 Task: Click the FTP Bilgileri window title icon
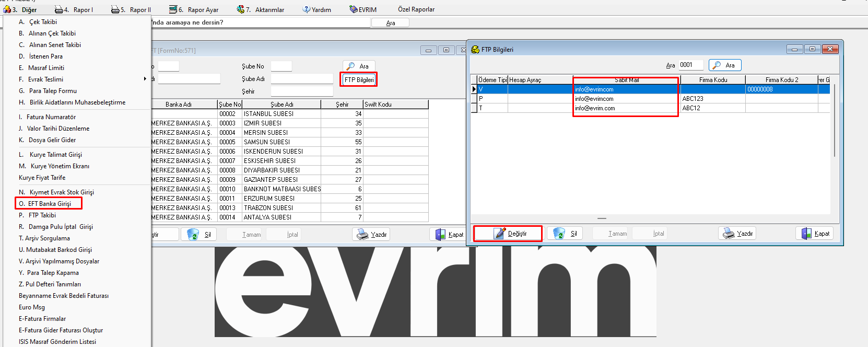(475, 50)
